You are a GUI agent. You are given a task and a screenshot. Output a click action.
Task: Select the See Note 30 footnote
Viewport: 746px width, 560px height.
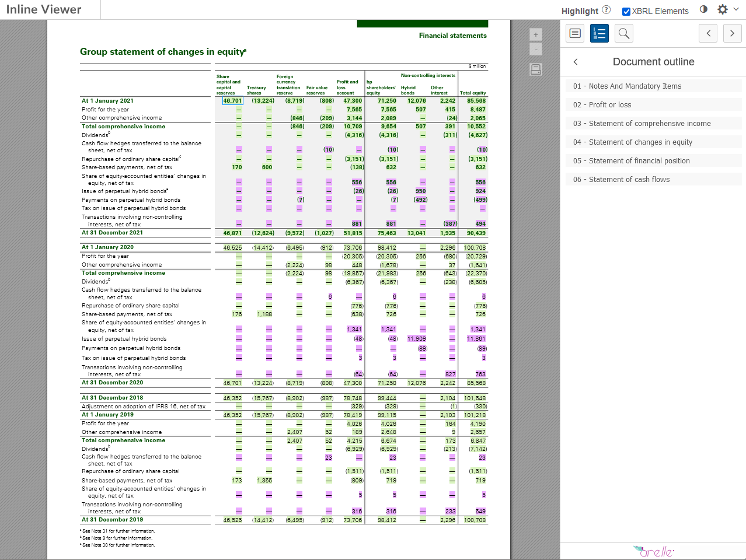pyautogui.click(x=118, y=545)
